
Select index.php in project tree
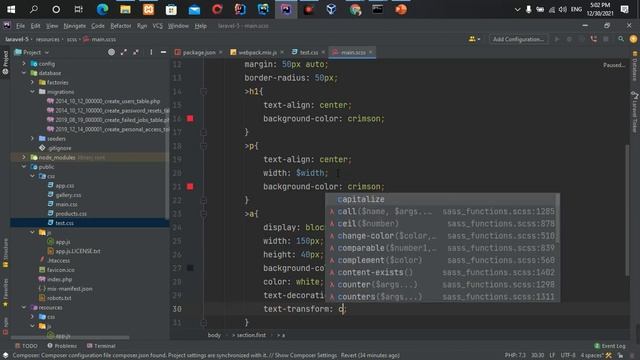[x=59, y=279]
